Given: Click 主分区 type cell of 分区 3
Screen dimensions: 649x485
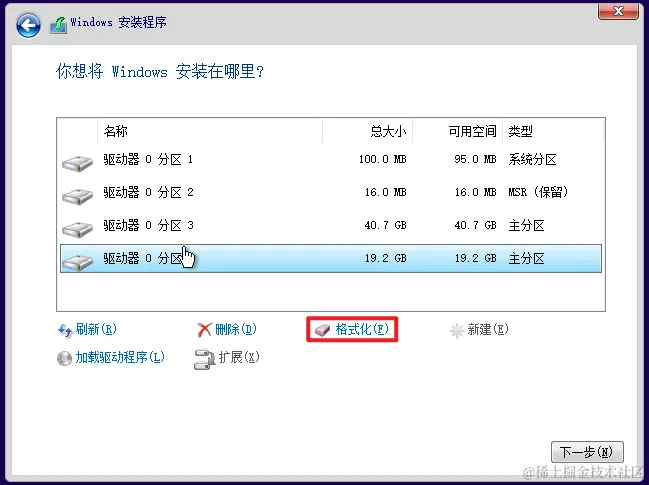Looking at the screenshot, I should [x=526, y=226].
